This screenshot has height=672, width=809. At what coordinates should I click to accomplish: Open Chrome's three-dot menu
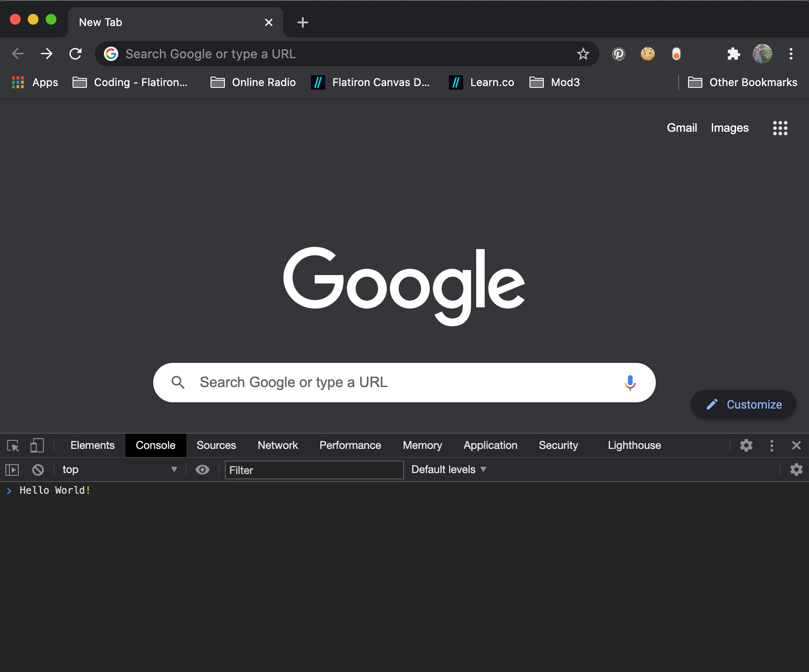tap(791, 54)
